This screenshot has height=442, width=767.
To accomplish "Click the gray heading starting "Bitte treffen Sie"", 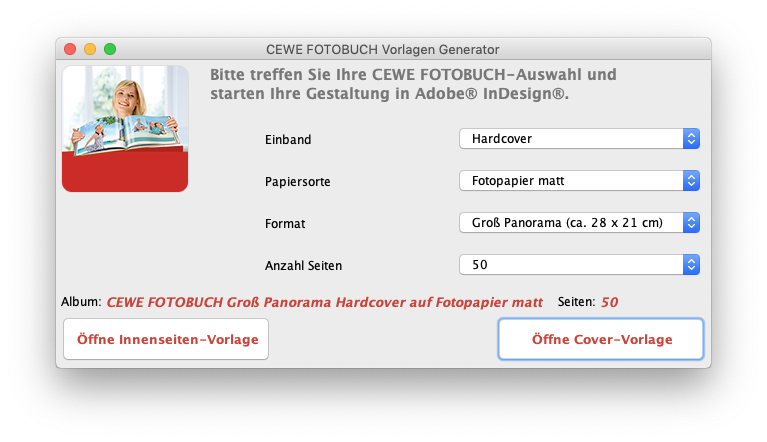I will (412, 84).
